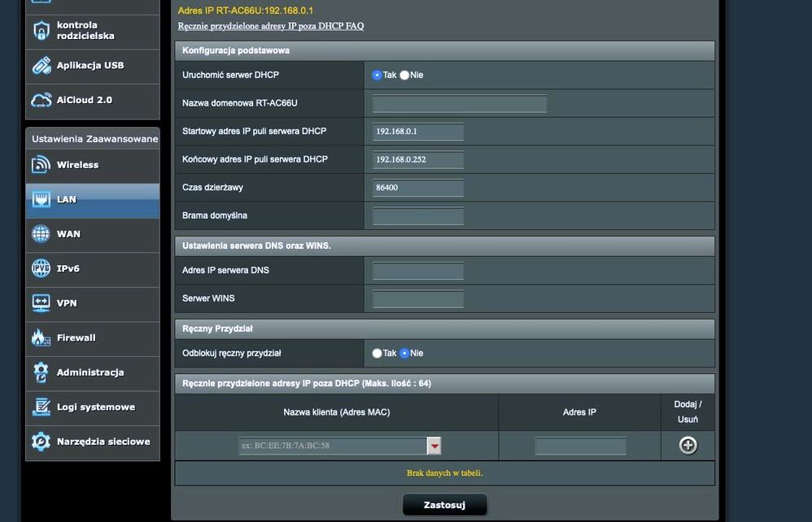Choose Tak for Odblokuj ręczny przydział

click(x=377, y=354)
